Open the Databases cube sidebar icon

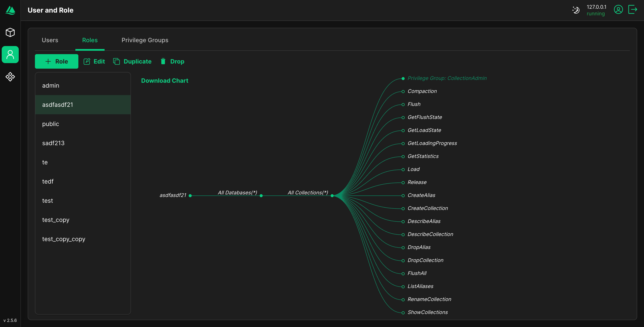coord(10,32)
